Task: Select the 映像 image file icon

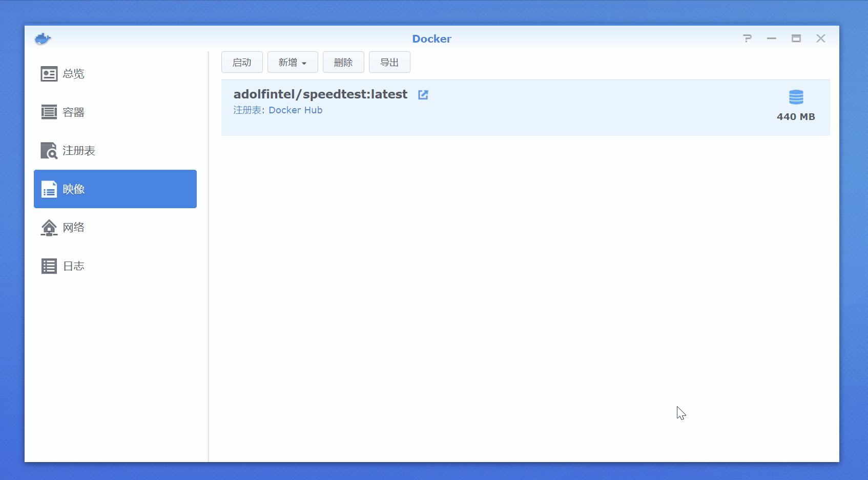Action: coord(49,189)
